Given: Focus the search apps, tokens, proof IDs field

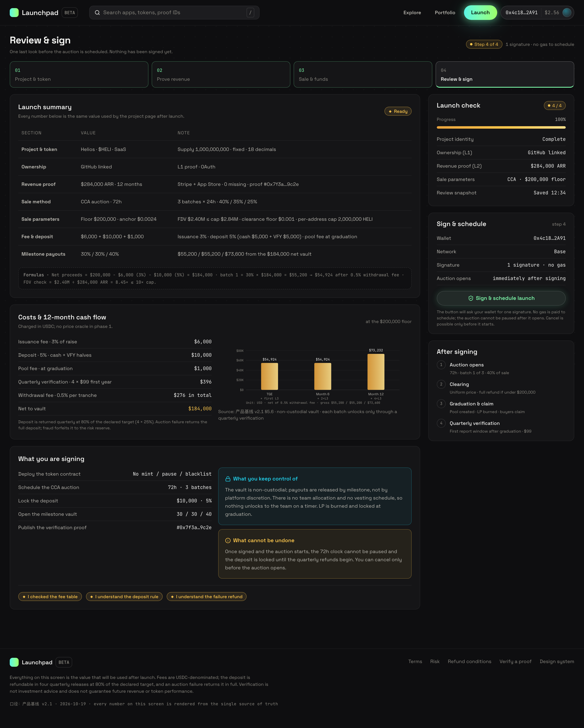Looking at the screenshot, I should point(174,13).
